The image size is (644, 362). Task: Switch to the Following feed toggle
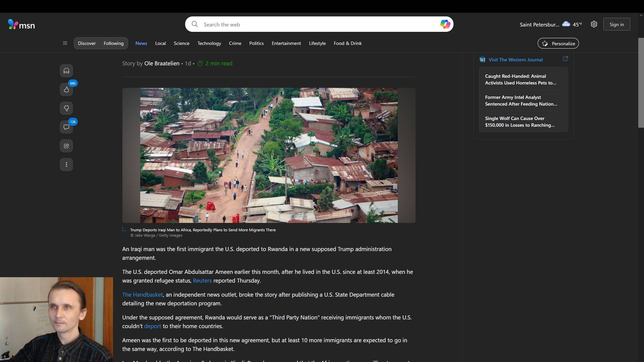coord(113,43)
